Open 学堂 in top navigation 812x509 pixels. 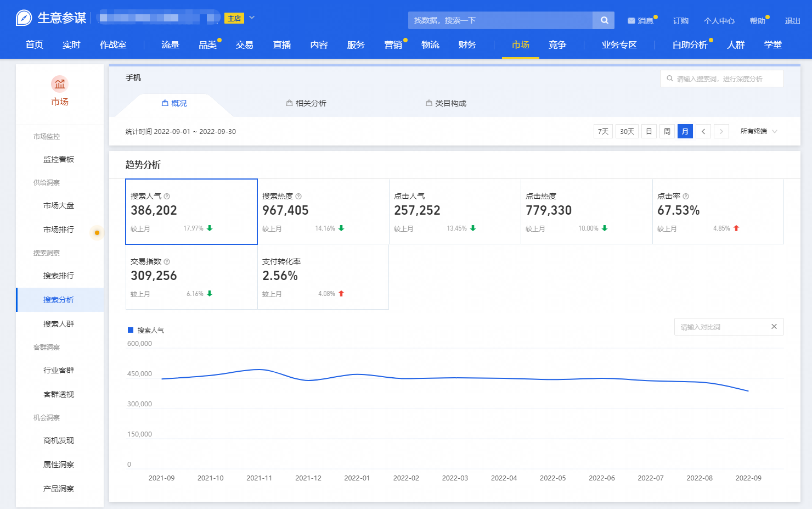[773, 45]
